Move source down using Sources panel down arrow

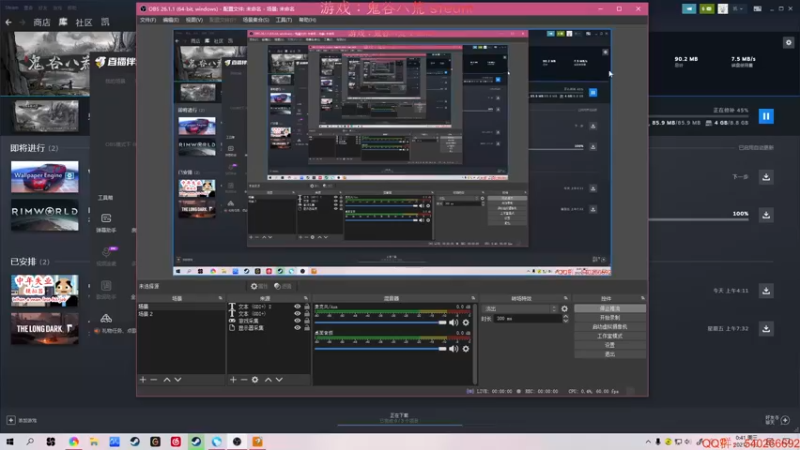point(279,380)
